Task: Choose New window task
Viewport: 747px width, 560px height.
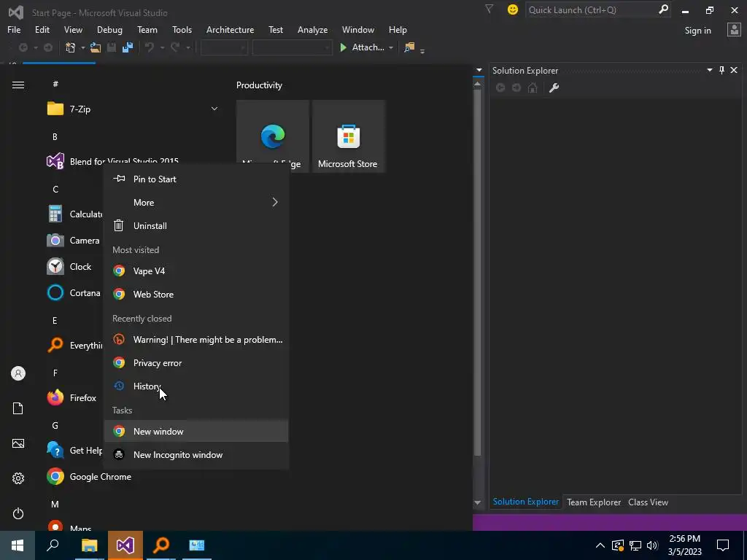Action: 196,432
